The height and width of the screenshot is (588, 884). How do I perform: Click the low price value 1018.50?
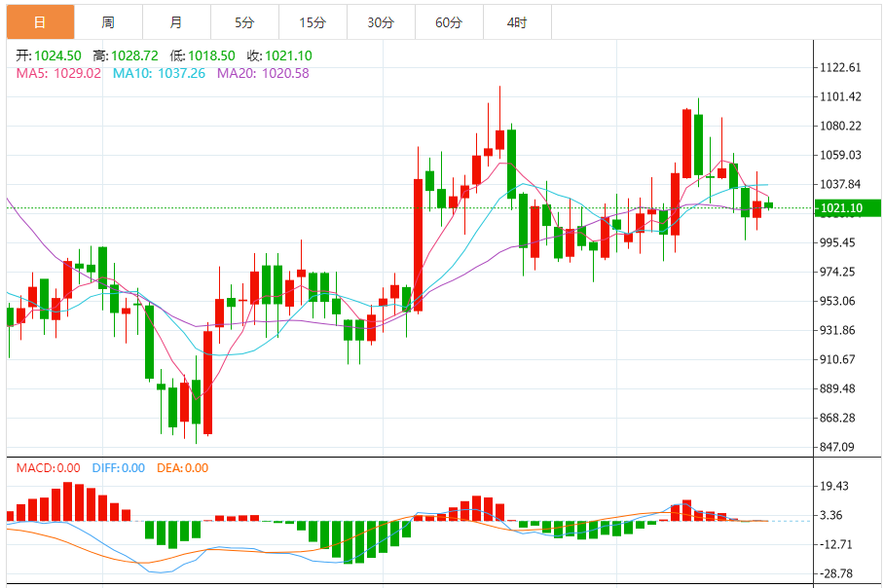point(211,55)
